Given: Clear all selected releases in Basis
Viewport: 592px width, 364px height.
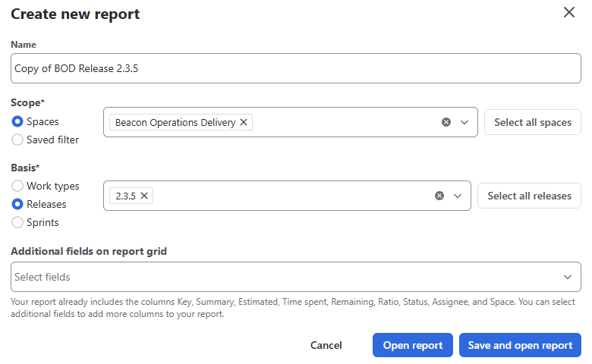Looking at the screenshot, I should 439,196.
